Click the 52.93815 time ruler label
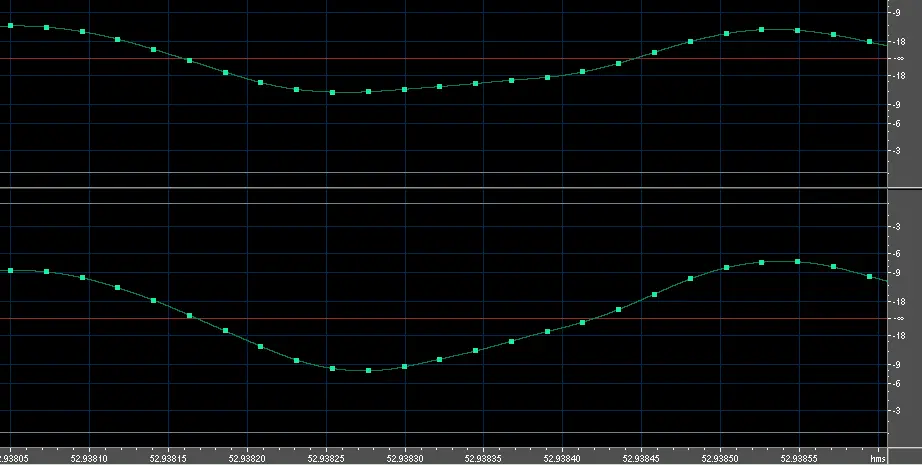The width and height of the screenshot is (922, 465). pos(168,458)
